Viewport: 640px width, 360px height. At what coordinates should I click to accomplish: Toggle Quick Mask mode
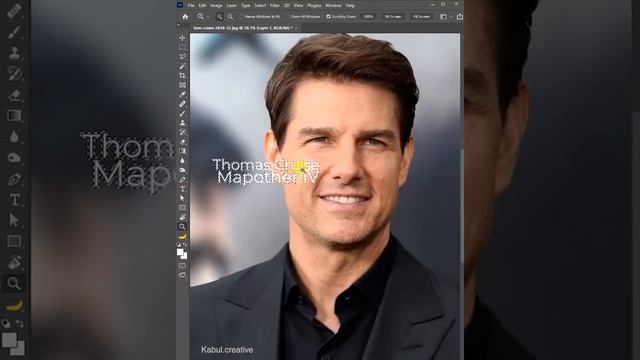(182, 266)
